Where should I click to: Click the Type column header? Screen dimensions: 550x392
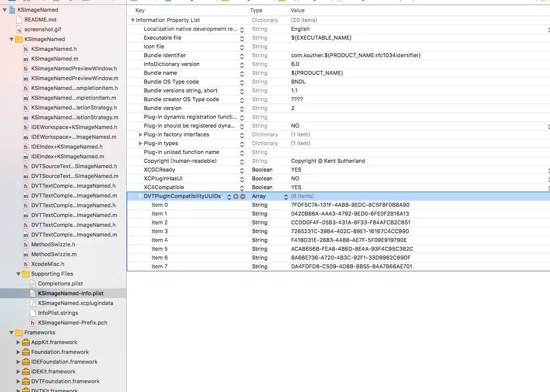click(256, 11)
